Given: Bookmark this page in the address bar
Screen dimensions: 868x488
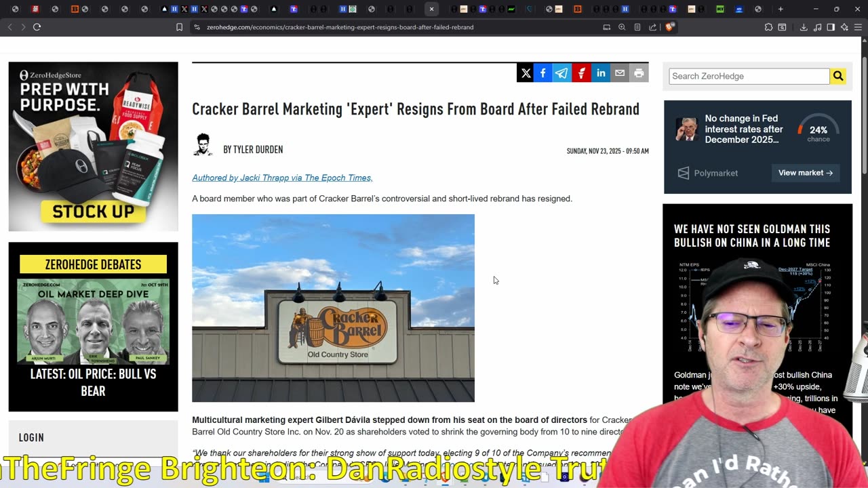Looking at the screenshot, I should pos(179,27).
